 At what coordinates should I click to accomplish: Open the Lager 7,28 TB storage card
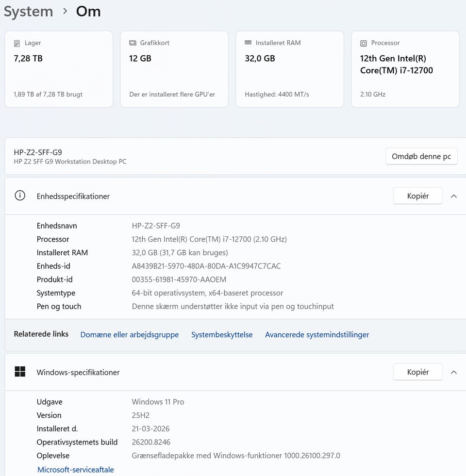coord(59,69)
